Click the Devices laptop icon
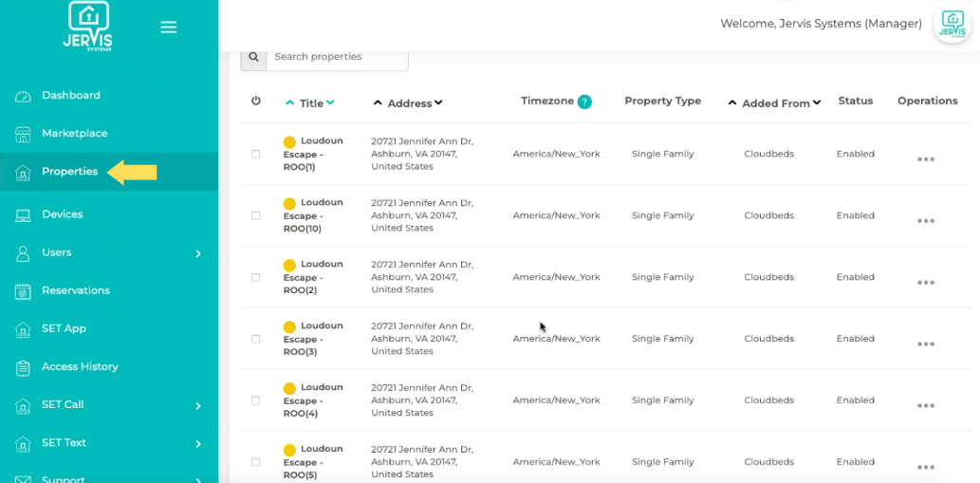 click(x=24, y=215)
